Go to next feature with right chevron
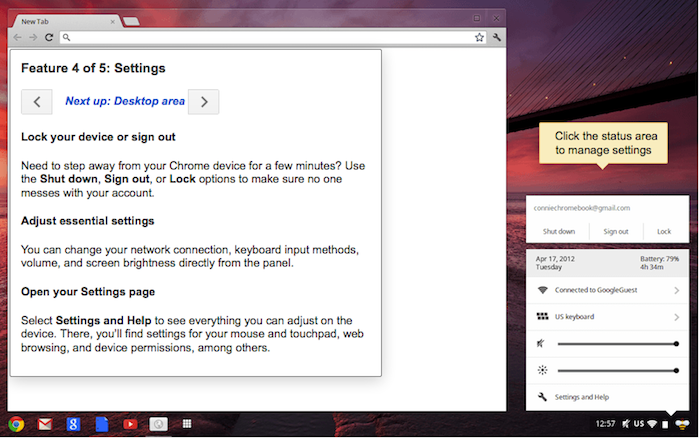Screen dimensions: 700x439 [x=204, y=101]
